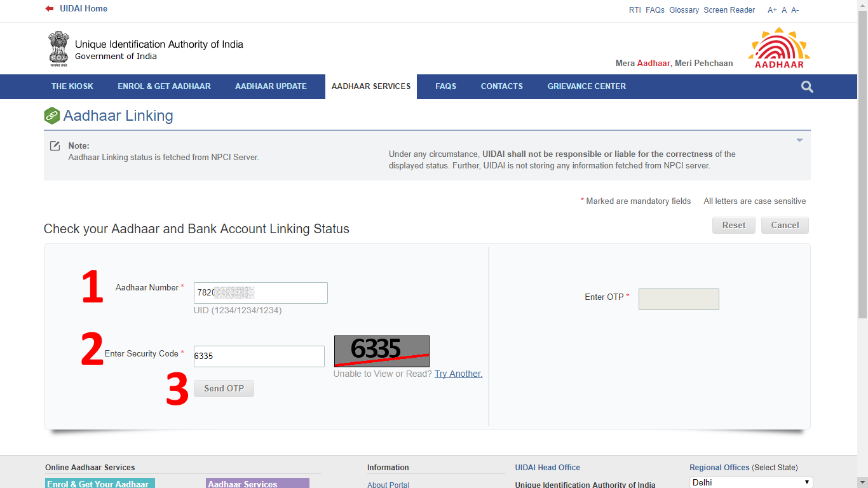Click the Enter OTP field
The width and height of the screenshot is (868, 488).
[679, 299]
